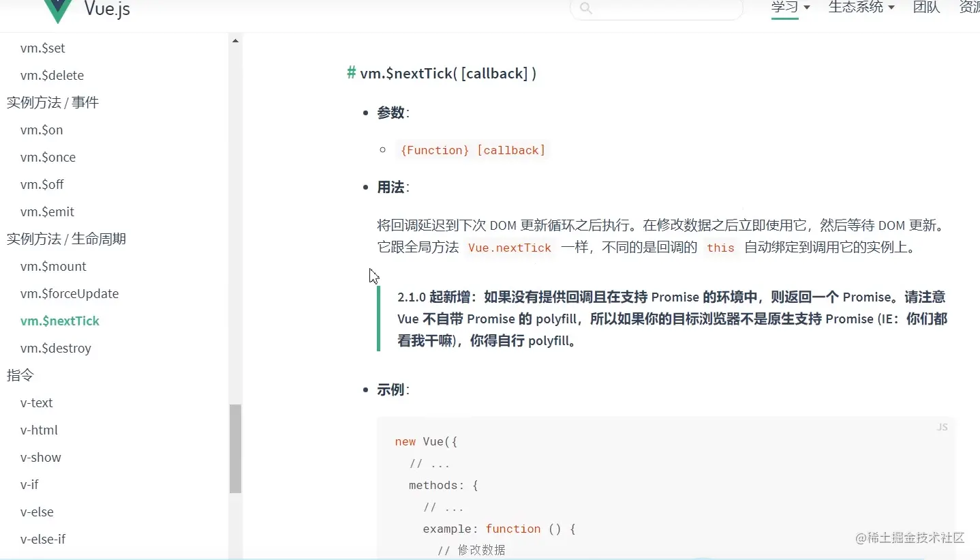Open the 生态系统 dropdown menu
This screenshot has height=560, width=980.
click(861, 8)
